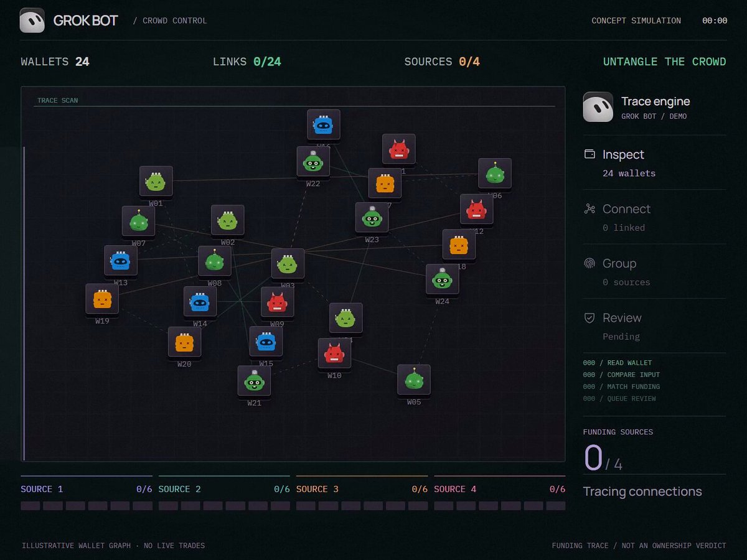Select red devil wallet right of W22

pyautogui.click(x=398, y=149)
